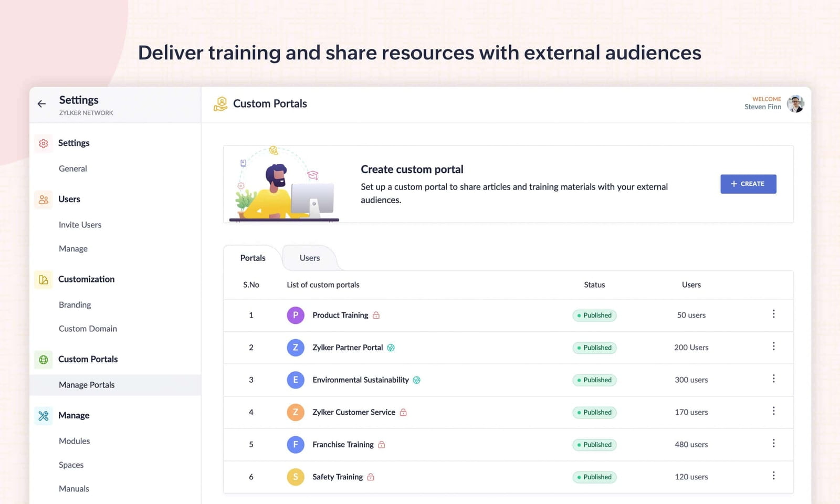The height and width of the screenshot is (504, 840).
Task: Click the Published status badge for Zylker Customer Service
Action: point(594,413)
